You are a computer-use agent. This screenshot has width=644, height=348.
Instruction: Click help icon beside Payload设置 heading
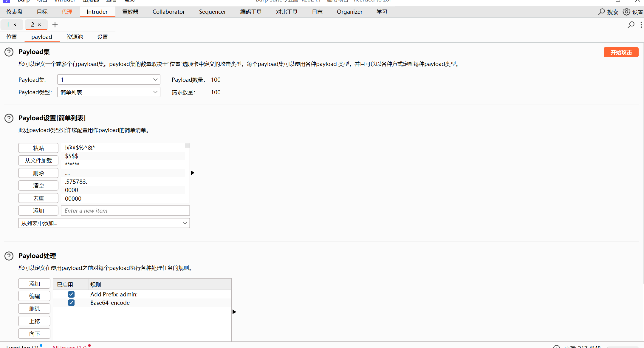coord(9,118)
